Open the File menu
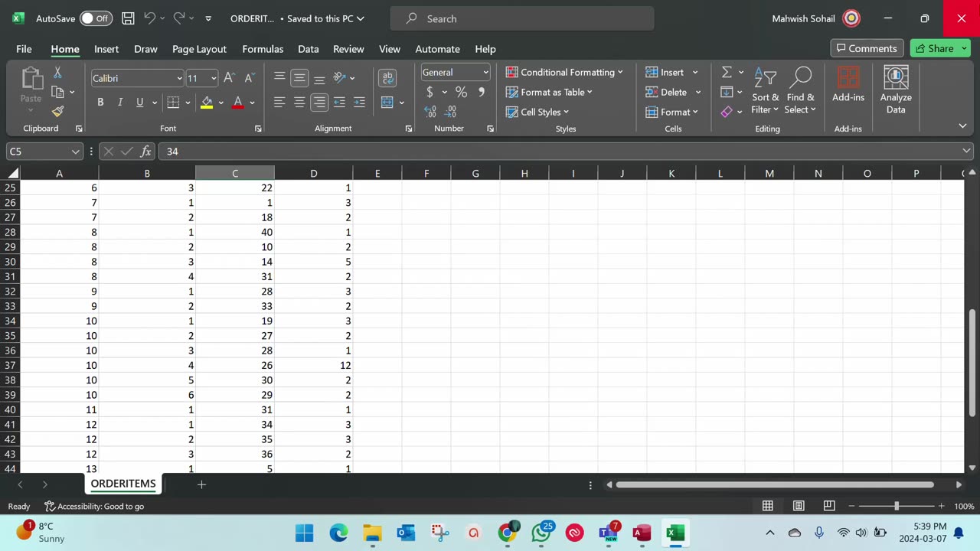 point(24,49)
